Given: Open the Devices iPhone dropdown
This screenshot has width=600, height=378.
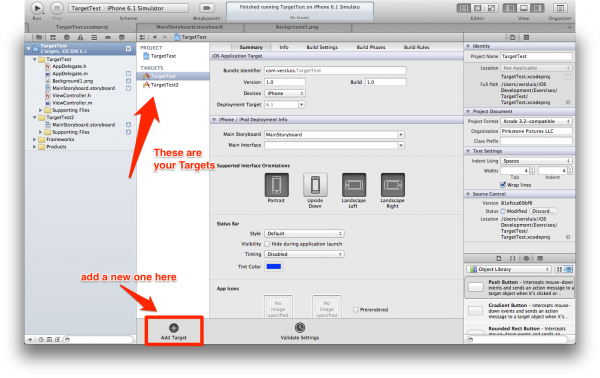Looking at the screenshot, I should (x=285, y=93).
